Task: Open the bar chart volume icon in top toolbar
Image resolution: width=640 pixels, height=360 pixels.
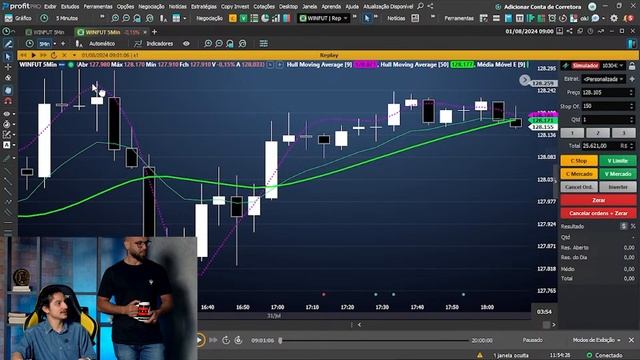Action: point(276,18)
